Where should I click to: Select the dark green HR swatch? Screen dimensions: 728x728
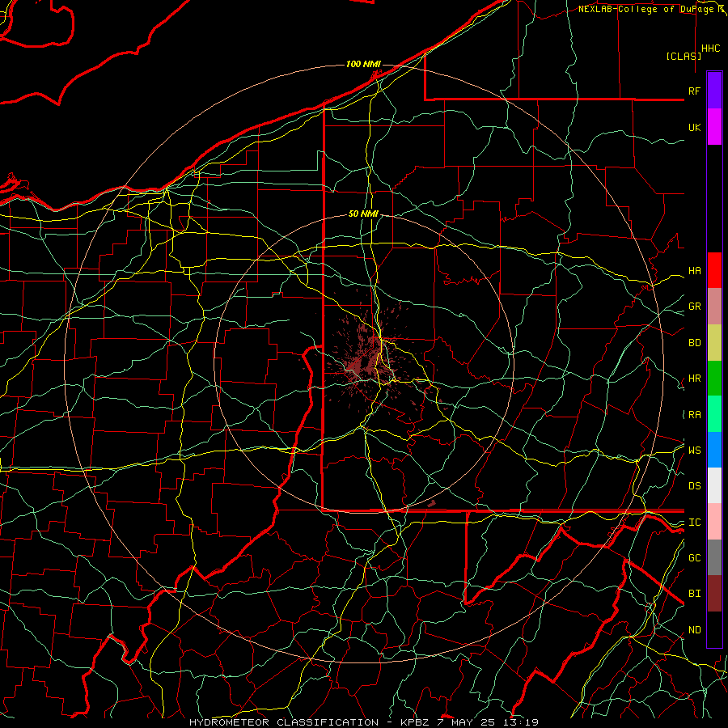[x=714, y=378]
